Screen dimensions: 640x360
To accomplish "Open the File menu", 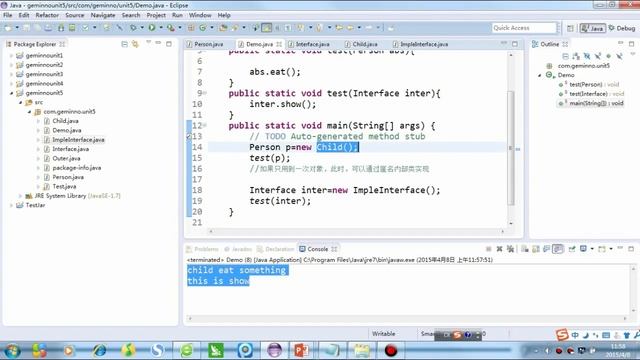I will click(8, 15).
